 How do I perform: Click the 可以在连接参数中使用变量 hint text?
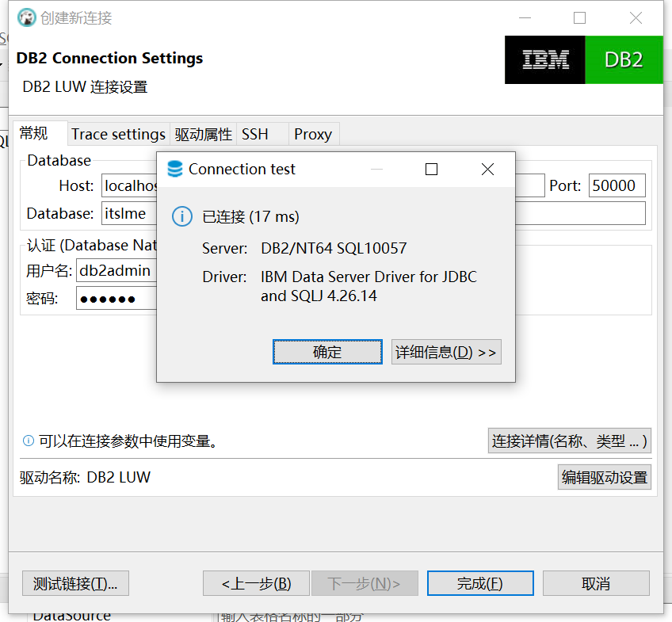pyautogui.click(x=128, y=441)
